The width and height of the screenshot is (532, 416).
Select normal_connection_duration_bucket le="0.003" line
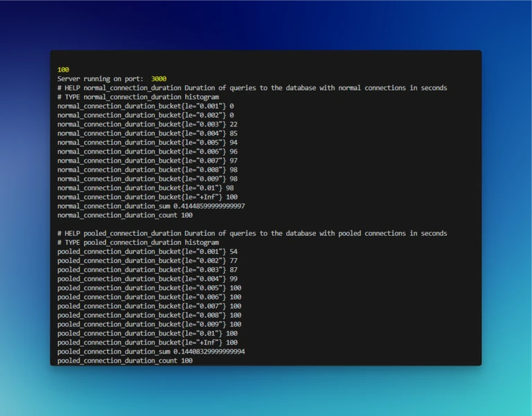click(148, 125)
